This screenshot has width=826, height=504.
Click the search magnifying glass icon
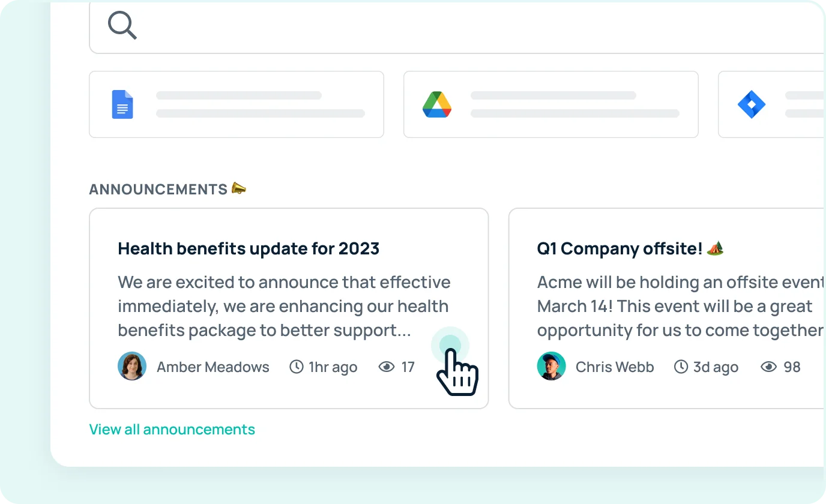click(122, 25)
